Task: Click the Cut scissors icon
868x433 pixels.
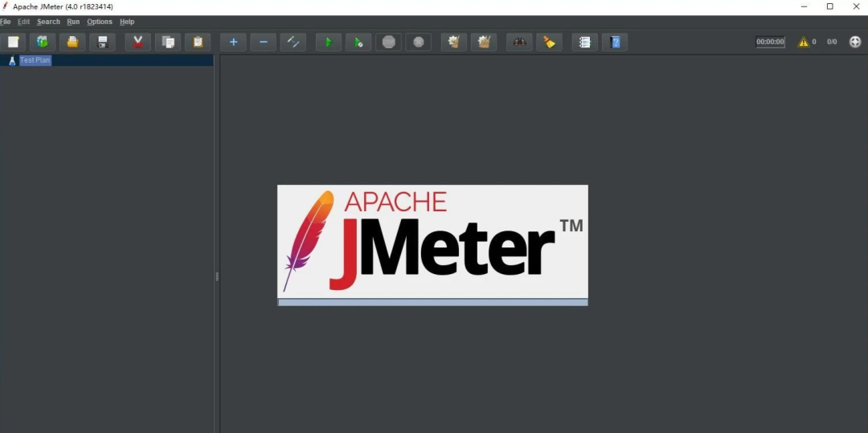Action: pos(138,42)
